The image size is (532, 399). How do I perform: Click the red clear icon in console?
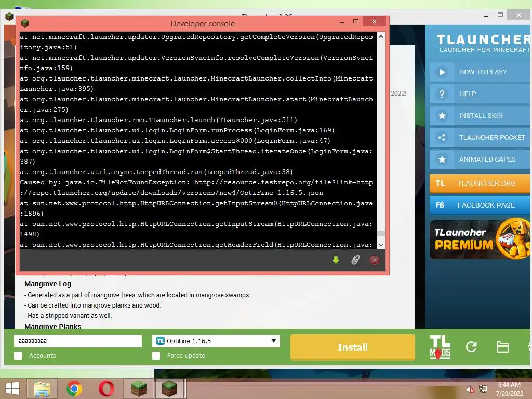click(374, 260)
